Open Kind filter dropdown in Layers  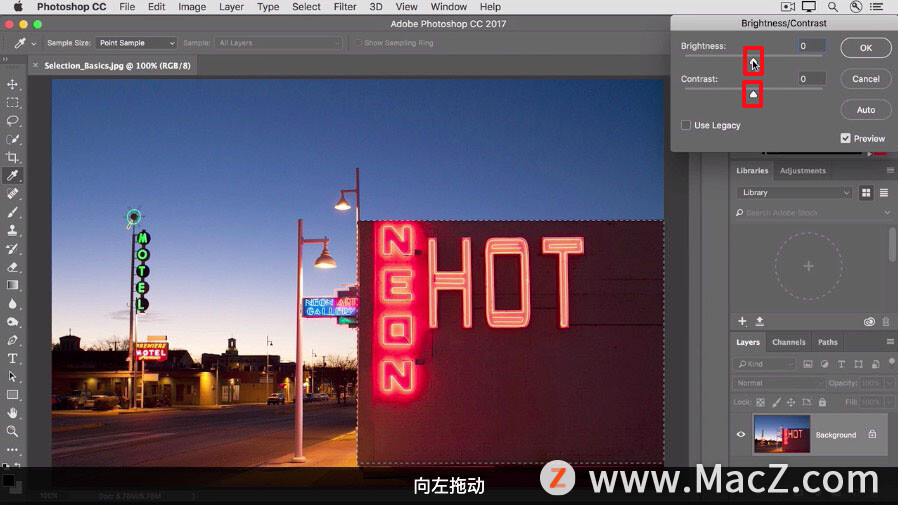point(764,364)
